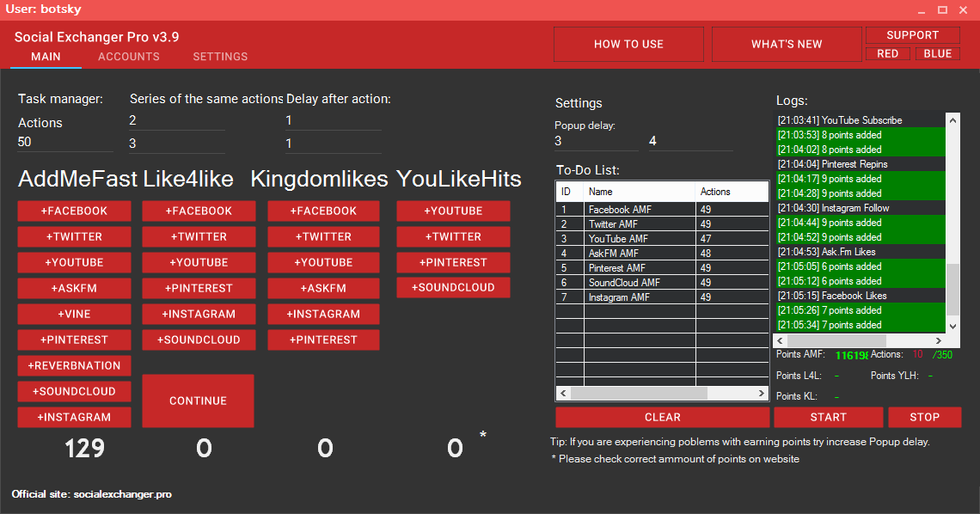980x514 pixels.
Task: Add YouLikeHits +SOUNDCLOUD task
Action: point(453,287)
